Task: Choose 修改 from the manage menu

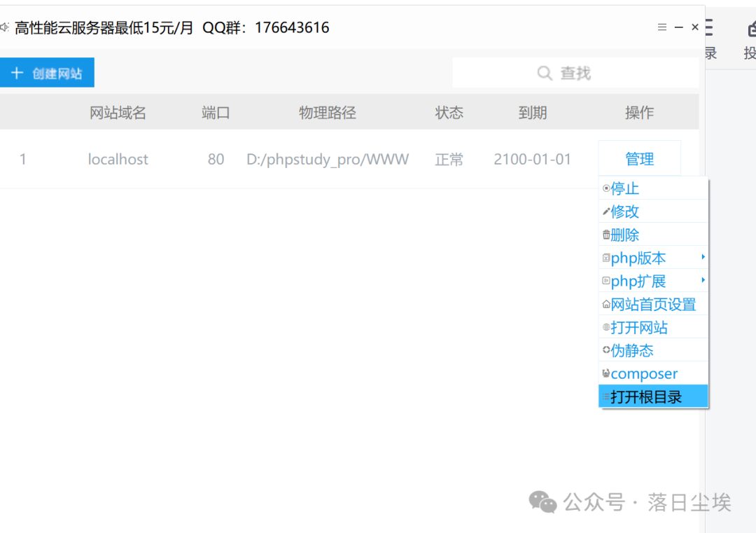Action: (653, 212)
